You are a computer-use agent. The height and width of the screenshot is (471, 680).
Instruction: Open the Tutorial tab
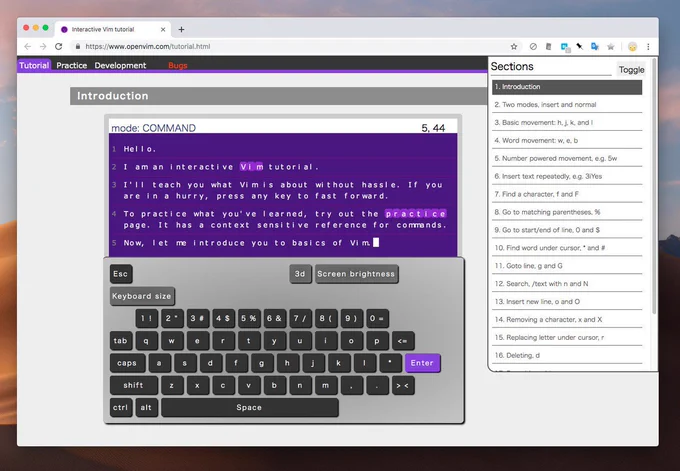[34, 65]
